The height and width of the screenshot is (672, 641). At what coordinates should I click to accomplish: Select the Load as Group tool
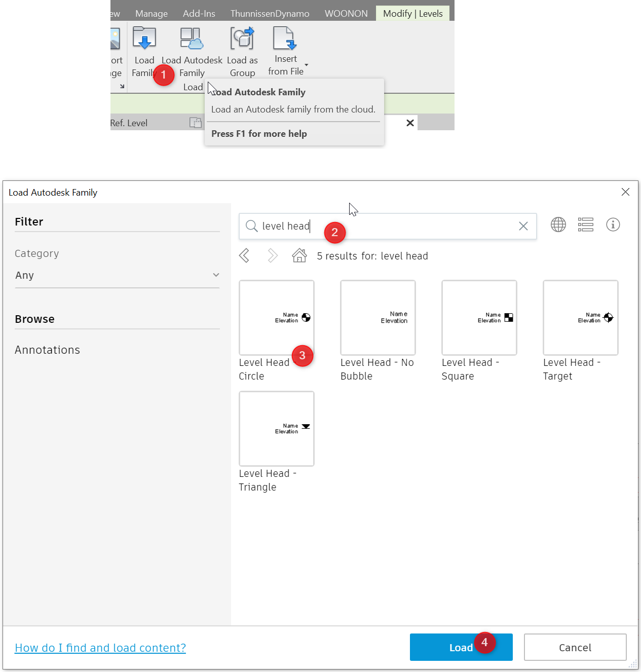[x=242, y=48]
